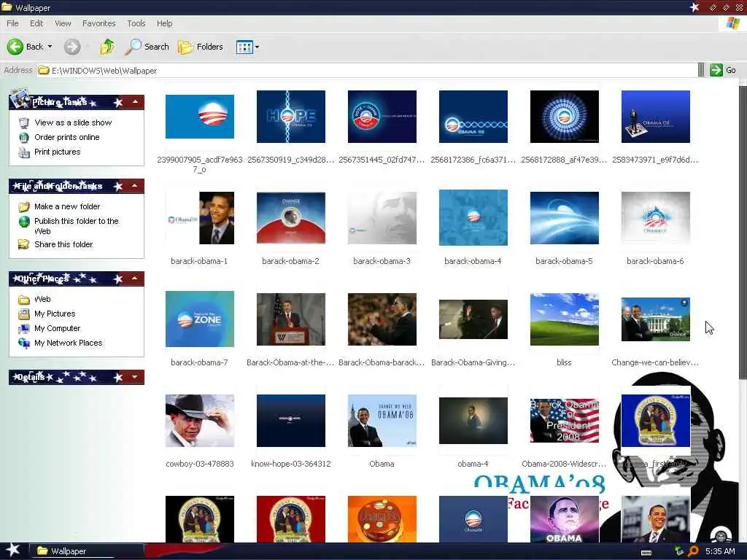Select the know-hope-03-364312 thumbnail
The width and height of the screenshot is (747, 560).
(291, 421)
